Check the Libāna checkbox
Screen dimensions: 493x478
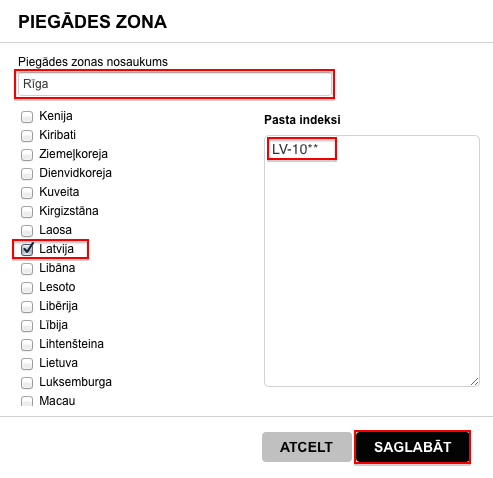pyautogui.click(x=27, y=269)
